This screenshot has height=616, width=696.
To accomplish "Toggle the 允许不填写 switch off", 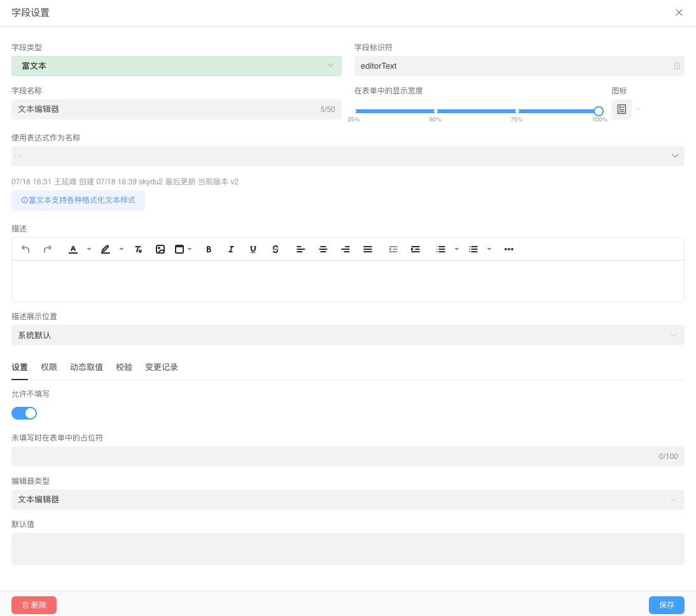I will pyautogui.click(x=24, y=413).
